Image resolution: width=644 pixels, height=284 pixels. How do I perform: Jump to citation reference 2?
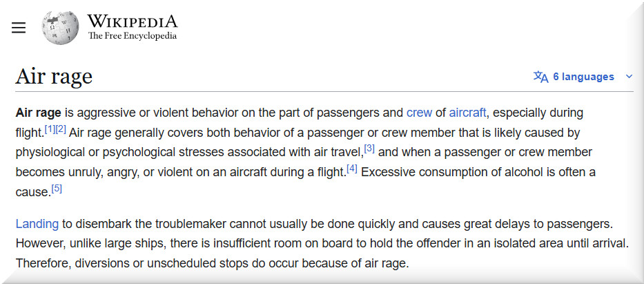click(x=61, y=129)
